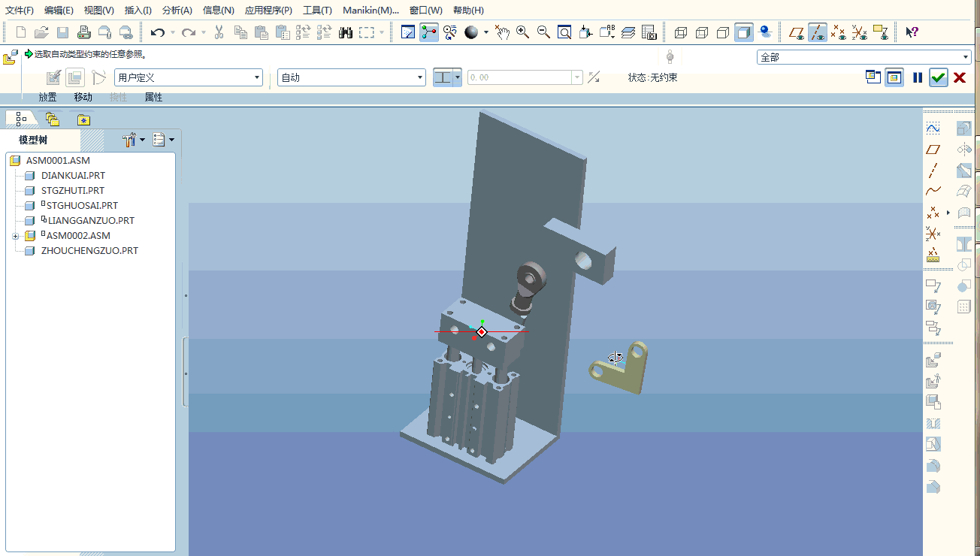980x556 pixels.
Task: Open the 编辑(E) menu
Action: [x=59, y=11]
